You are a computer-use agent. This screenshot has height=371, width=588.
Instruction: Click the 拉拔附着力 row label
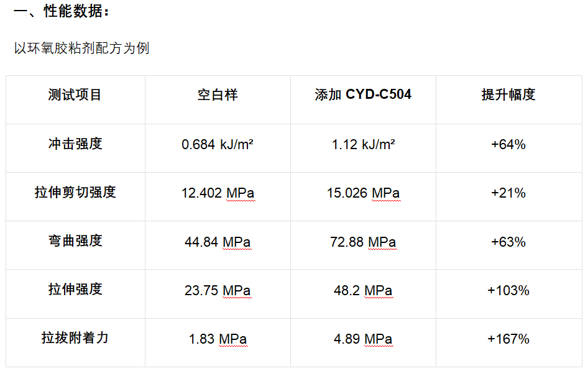75,338
